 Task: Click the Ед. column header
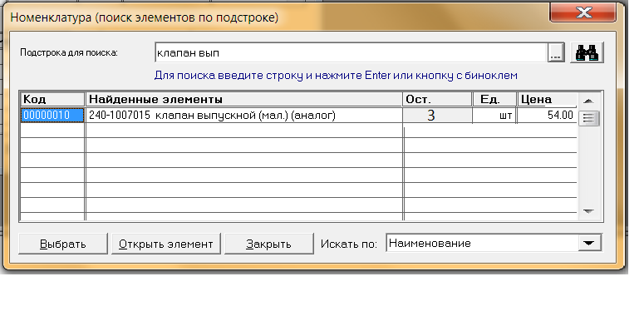pos(494,100)
